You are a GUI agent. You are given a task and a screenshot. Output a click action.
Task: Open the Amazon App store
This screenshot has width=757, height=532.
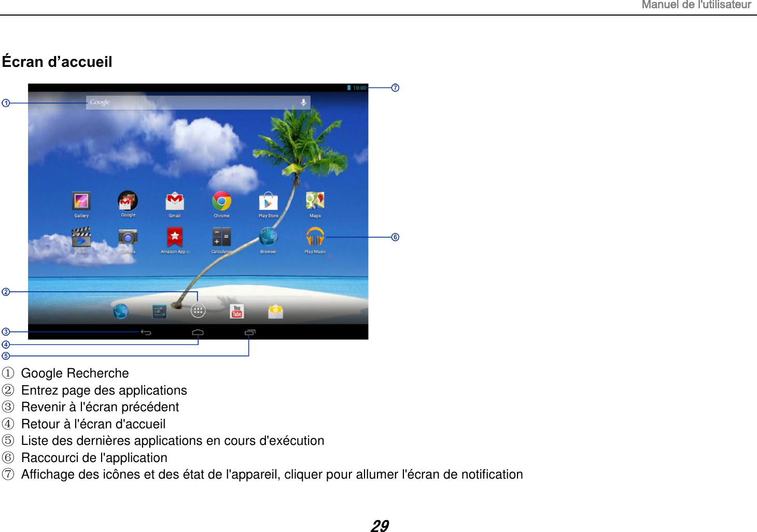[x=175, y=237]
